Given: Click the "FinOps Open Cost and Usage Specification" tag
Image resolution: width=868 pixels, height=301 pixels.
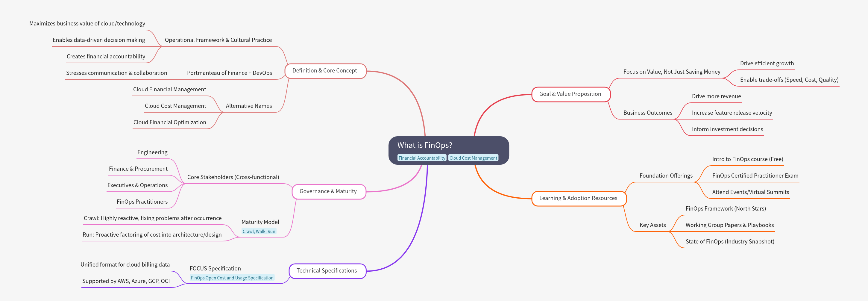Looking at the screenshot, I should (x=232, y=278).
